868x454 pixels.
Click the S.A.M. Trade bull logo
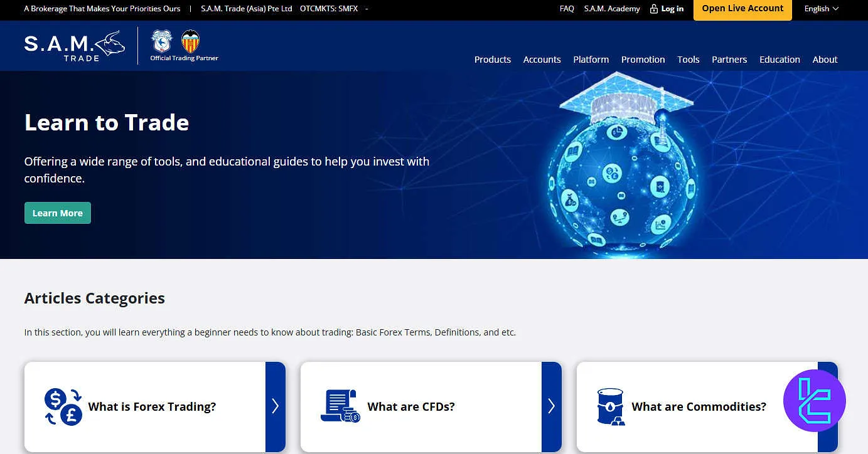[74, 46]
